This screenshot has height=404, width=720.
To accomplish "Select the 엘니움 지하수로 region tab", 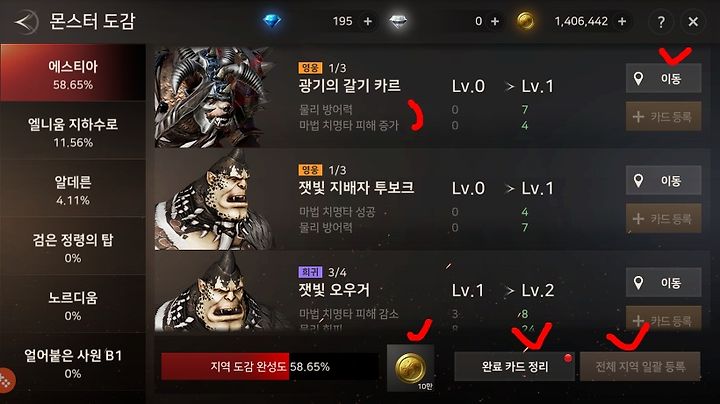I will (73, 131).
